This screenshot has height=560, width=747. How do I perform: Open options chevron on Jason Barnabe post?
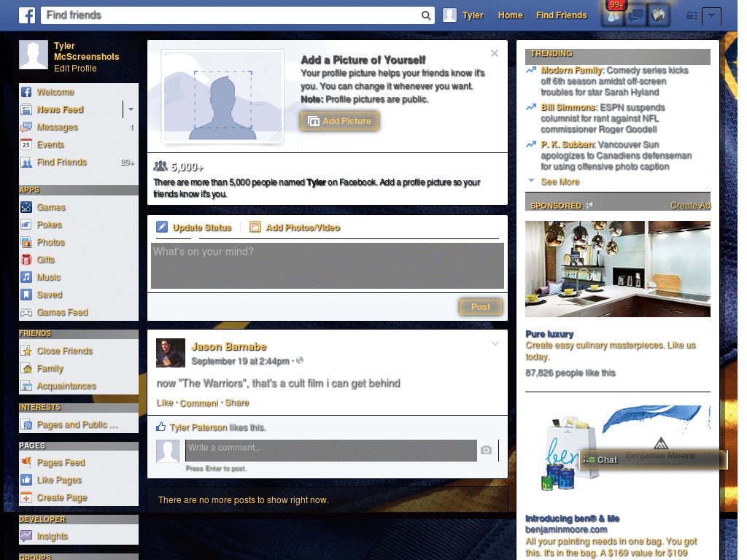(495, 343)
